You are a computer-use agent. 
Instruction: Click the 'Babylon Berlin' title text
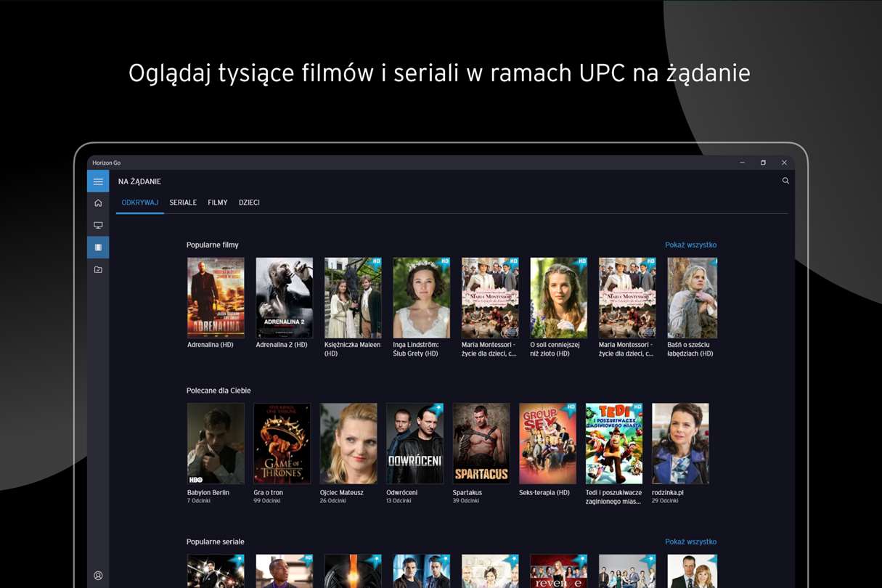(x=208, y=492)
